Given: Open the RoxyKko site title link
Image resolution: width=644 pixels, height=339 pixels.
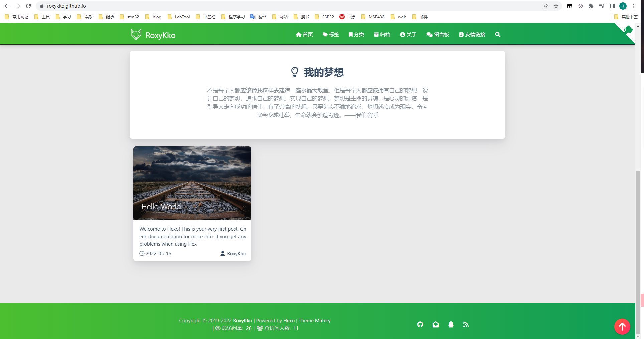Looking at the screenshot, I should pyautogui.click(x=160, y=35).
